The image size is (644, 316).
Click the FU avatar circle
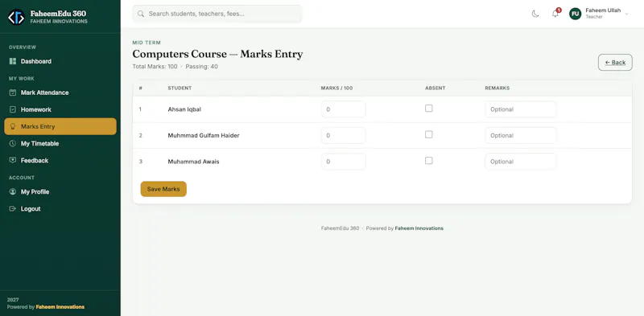(x=576, y=14)
